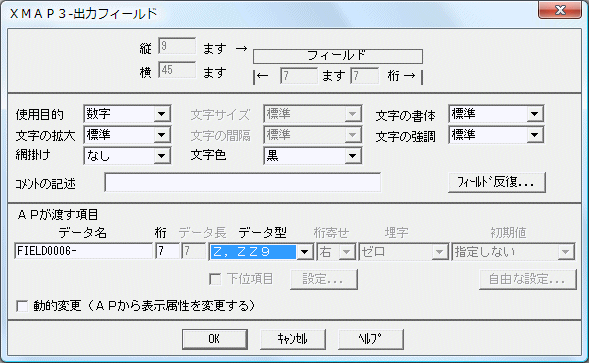
Task: Click the disabled データ長 field
Action: [x=194, y=251]
